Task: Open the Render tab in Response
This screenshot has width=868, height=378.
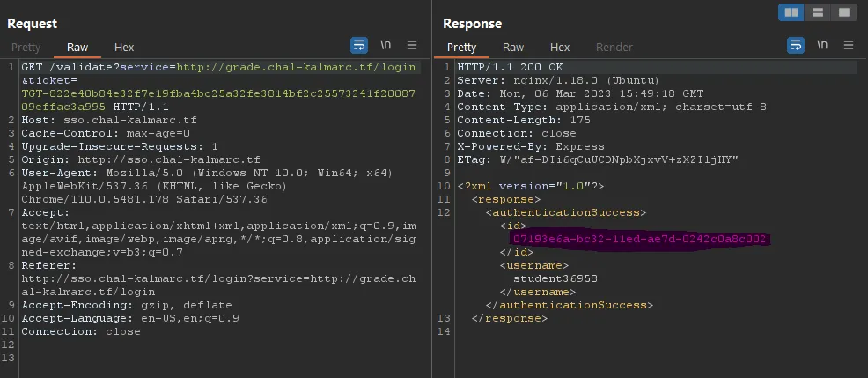Action: [614, 48]
